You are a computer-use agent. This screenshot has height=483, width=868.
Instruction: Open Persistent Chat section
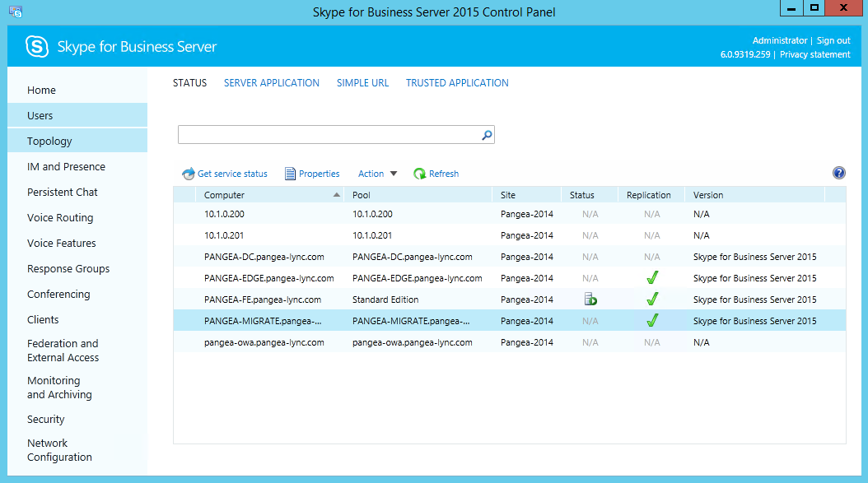pos(77,192)
